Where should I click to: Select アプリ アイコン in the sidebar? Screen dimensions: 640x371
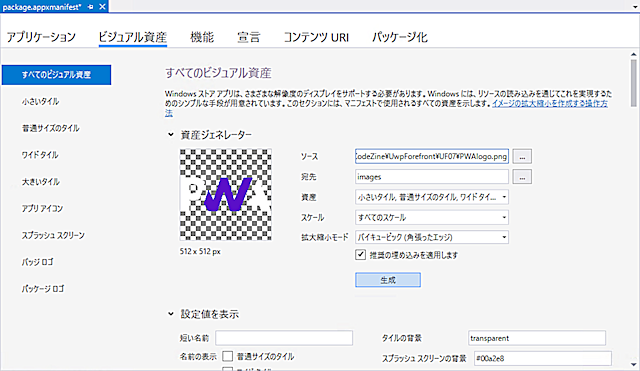pyautogui.click(x=42, y=208)
